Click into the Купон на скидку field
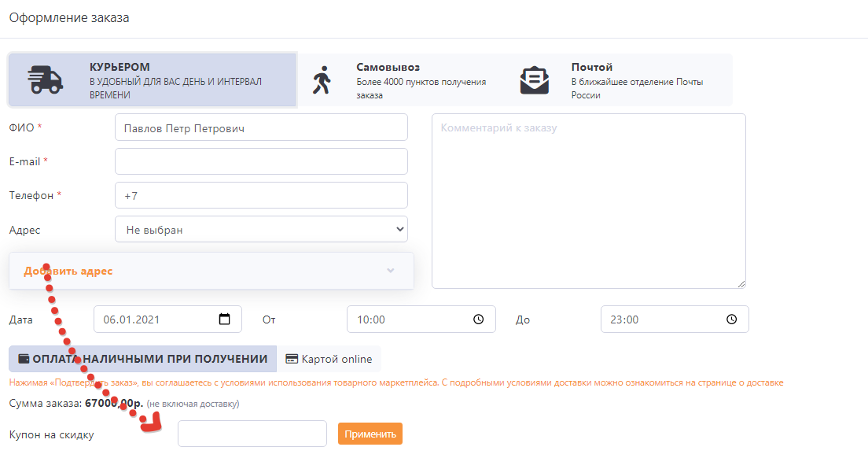868x458 pixels. click(x=252, y=434)
